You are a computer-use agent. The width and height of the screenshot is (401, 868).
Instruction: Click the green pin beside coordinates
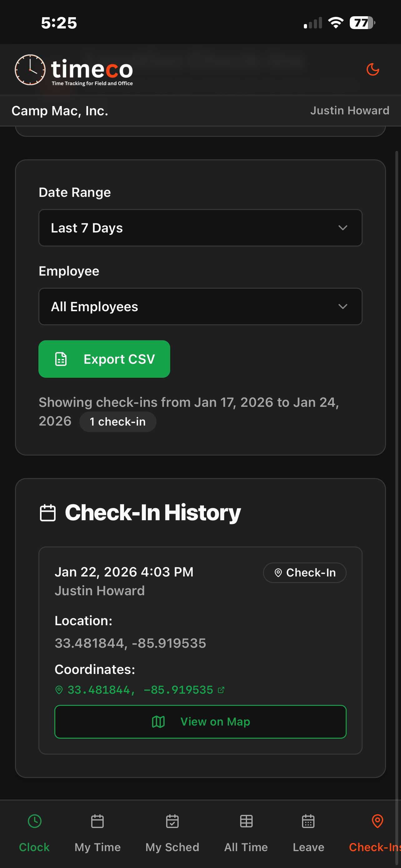pyautogui.click(x=59, y=690)
